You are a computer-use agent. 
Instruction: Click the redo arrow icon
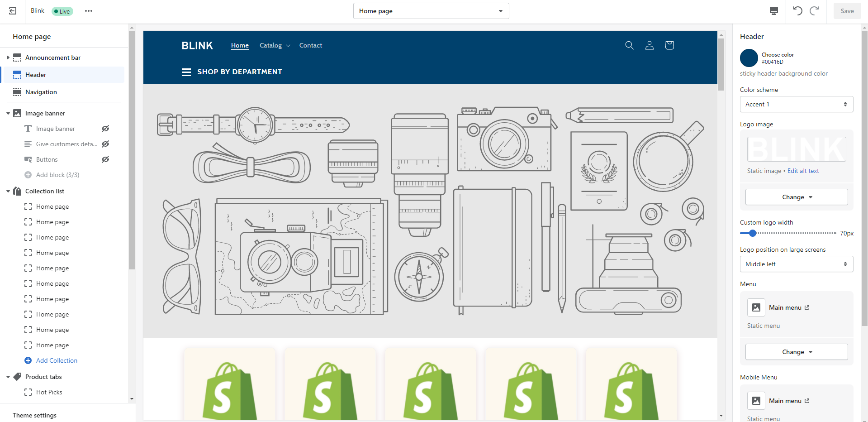(814, 10)
